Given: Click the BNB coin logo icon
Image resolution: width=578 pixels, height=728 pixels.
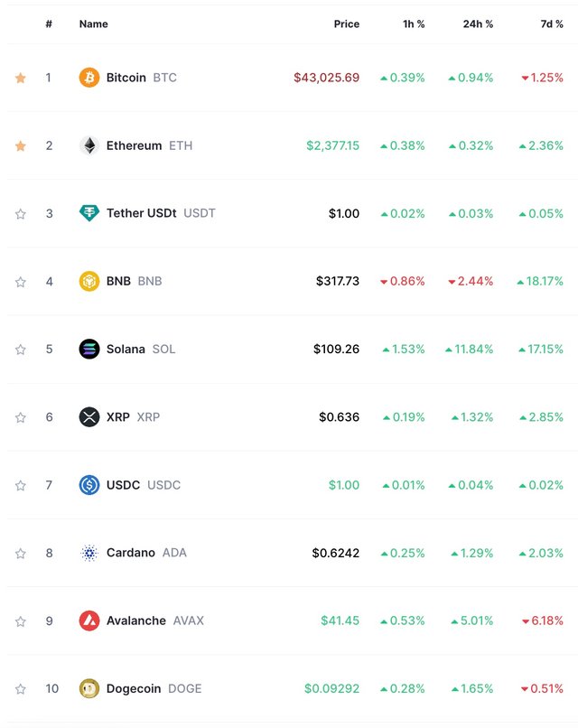Looking at the screenshot, I should click(x=89, y=281).
